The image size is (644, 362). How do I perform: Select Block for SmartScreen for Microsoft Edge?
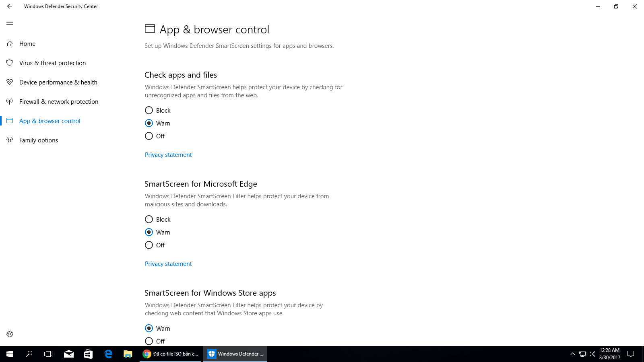coord(157,219)
